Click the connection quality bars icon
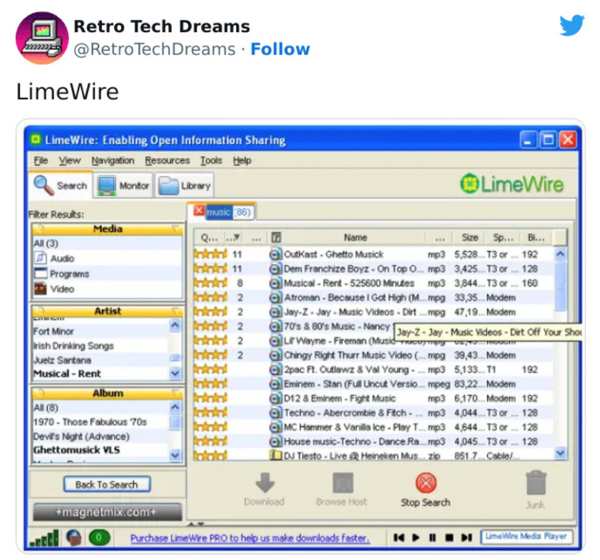The image size is (600, 560). 44,538
